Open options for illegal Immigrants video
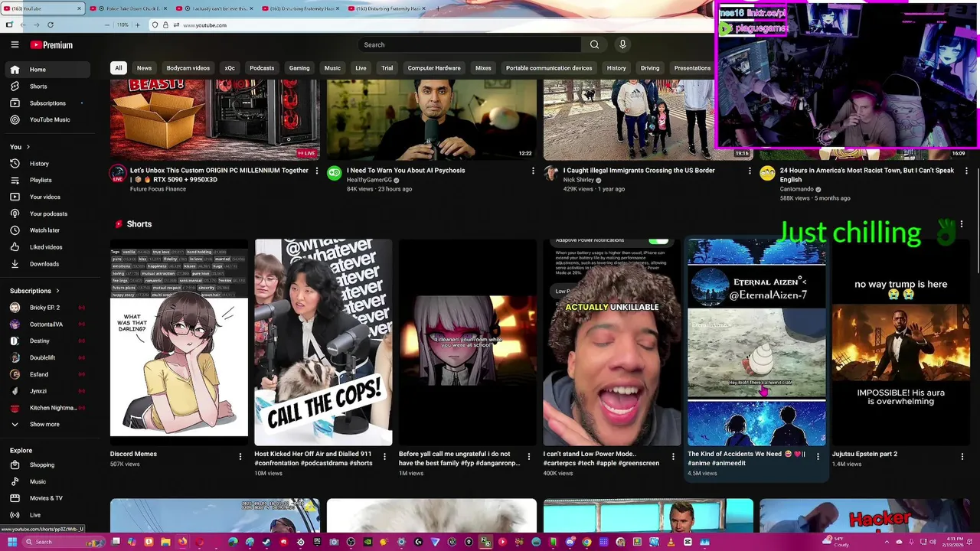980x551 pixels. coord(750,171)
